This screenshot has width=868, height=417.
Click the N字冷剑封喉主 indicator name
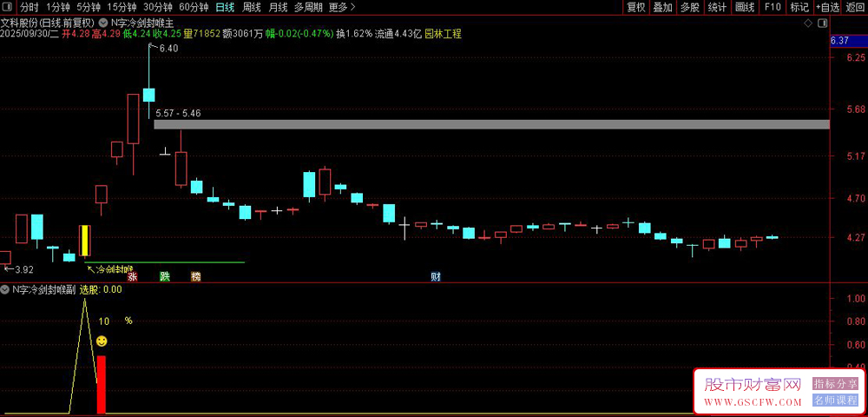coord(142,23)
